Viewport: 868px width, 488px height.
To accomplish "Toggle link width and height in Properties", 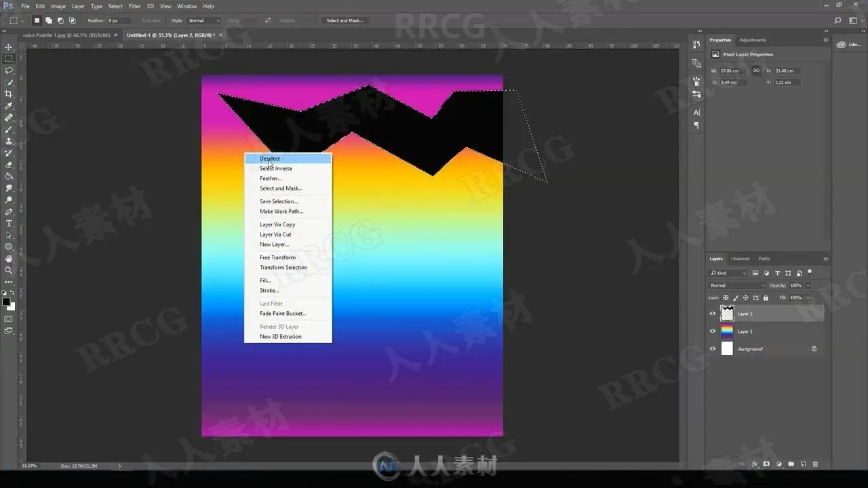I will click(756, 70).
